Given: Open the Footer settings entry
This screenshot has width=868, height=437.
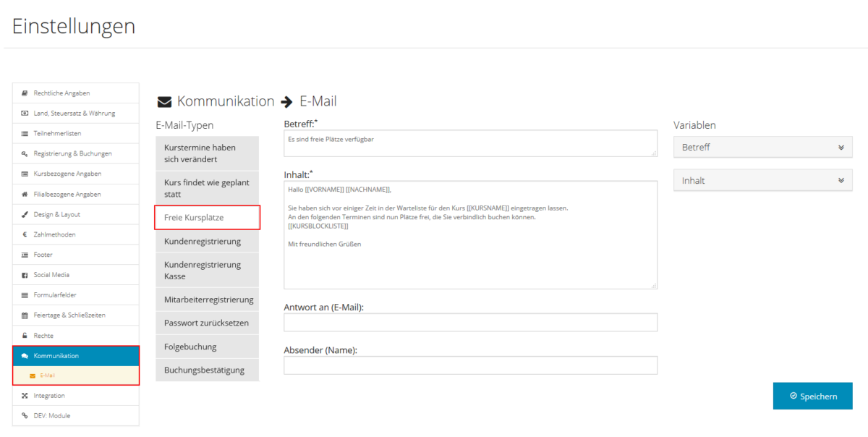Looking at the screenshot, I should coord(76,255).
